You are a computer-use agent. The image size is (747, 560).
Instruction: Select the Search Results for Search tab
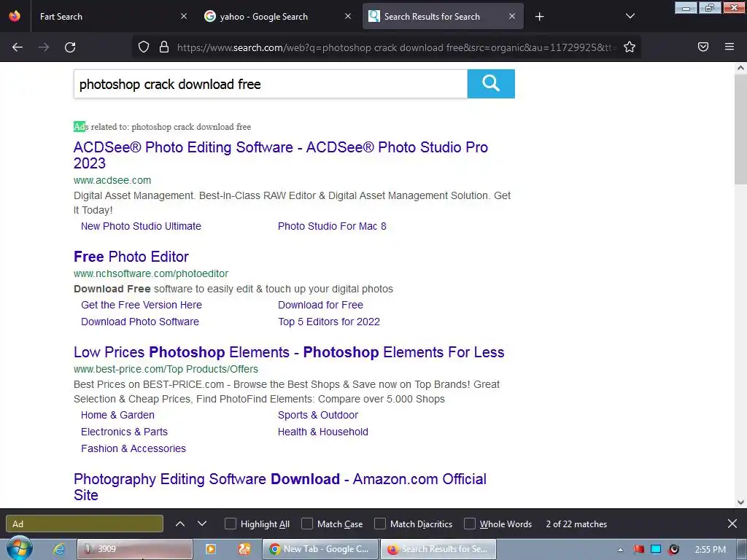(443, 17)
